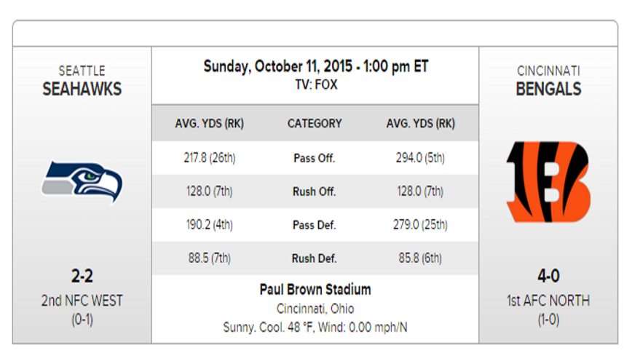
Task: Click the Bengals 279.0 (25th) pass defense stat
Action: click(420, 225)
